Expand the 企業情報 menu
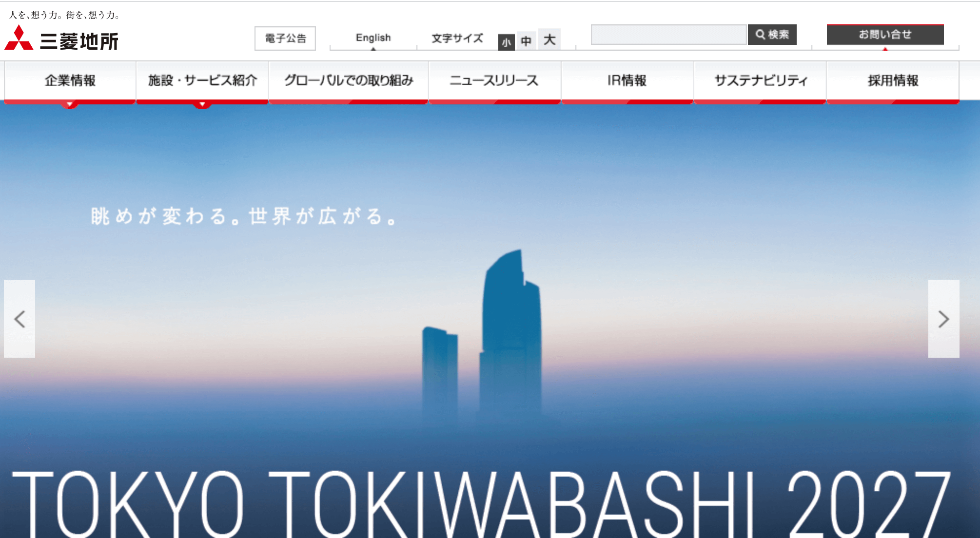 click(x=70, y=81)
